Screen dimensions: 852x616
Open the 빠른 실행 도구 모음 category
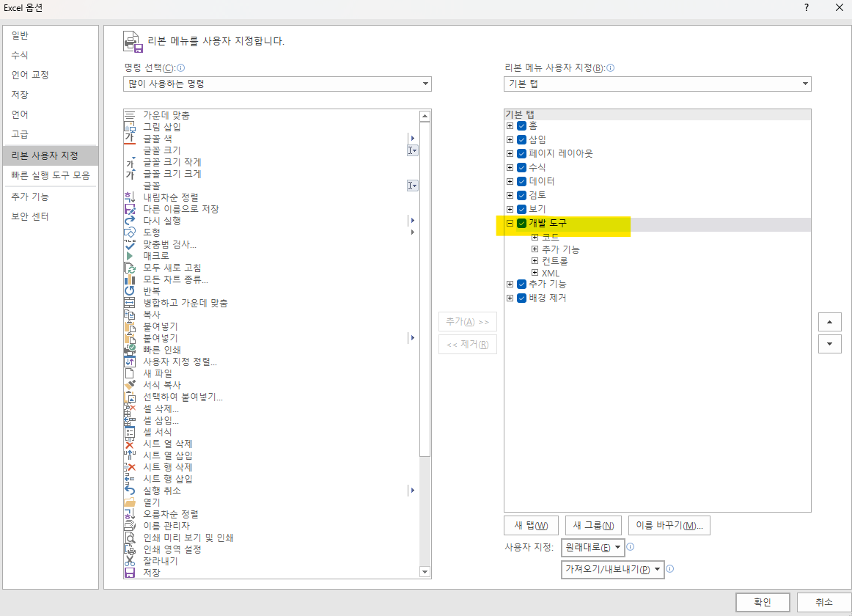[x=50, y=175]
